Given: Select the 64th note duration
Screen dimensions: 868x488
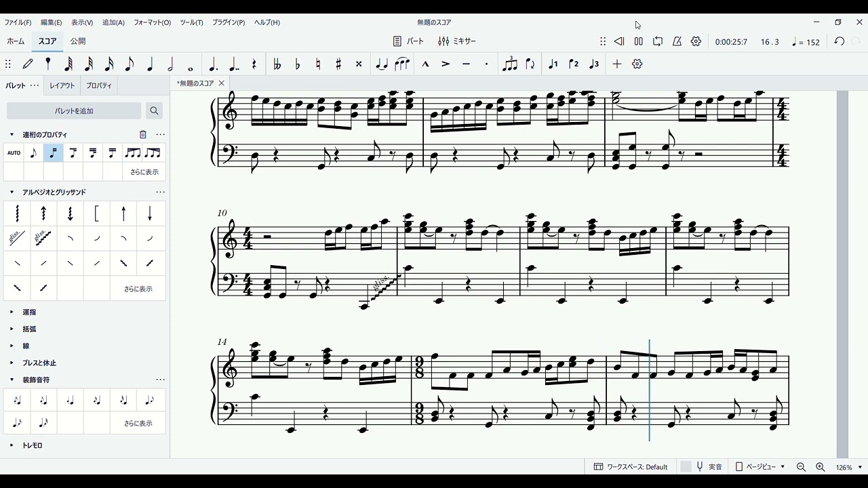Looking at the screenshot, I should (x=68, y=64).
